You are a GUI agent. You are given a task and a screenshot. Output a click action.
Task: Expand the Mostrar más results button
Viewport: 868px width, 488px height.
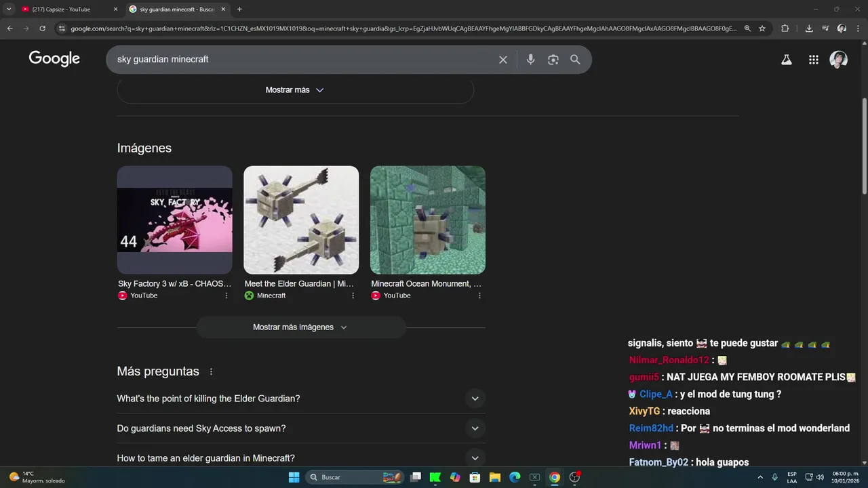tap(295, 90)
